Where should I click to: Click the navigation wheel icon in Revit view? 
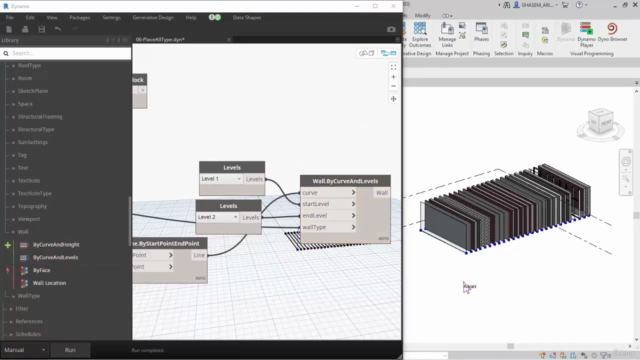(626, 162)
